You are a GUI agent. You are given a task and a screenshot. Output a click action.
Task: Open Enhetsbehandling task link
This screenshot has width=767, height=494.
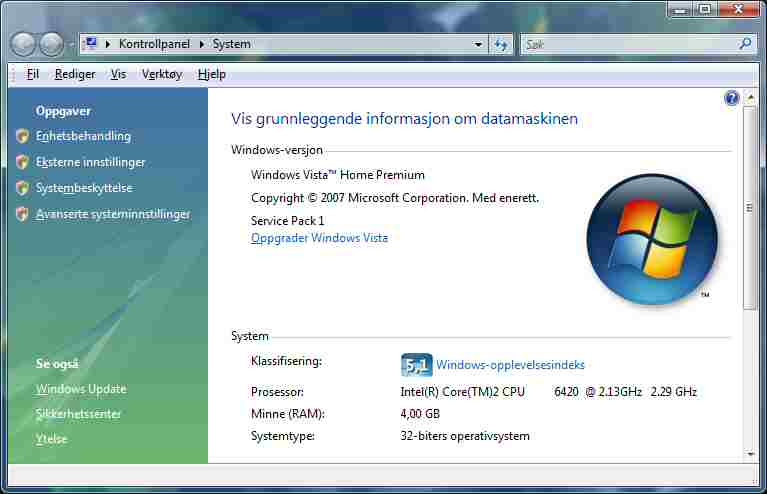pyautogui.click(x=83, y=136)
